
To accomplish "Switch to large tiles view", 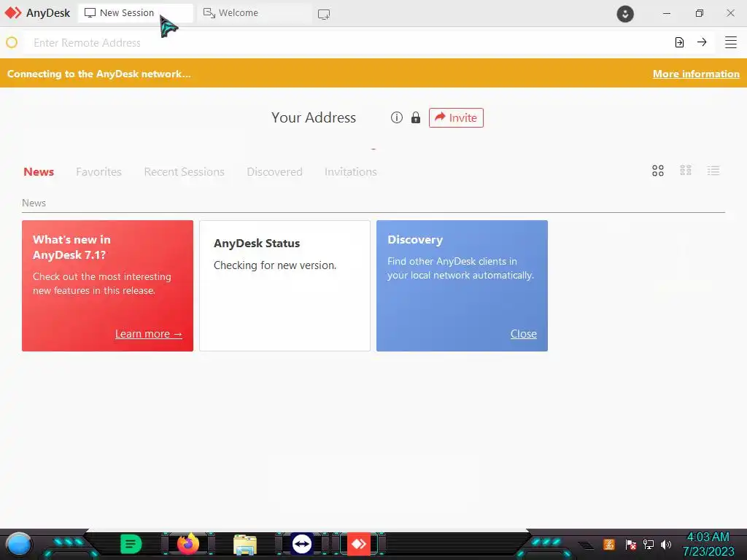I will tap(658, 171).
